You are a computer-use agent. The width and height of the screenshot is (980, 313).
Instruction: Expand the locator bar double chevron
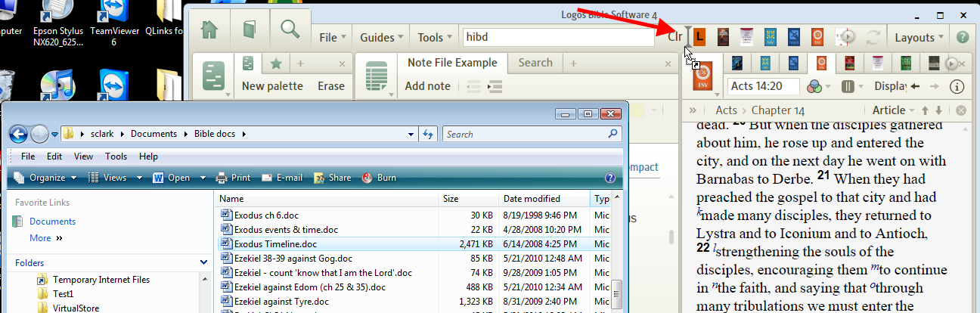coord(693,110)
